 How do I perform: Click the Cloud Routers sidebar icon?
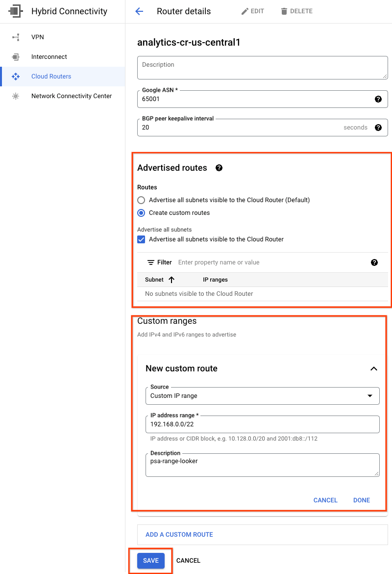pyautogui.click(x=16, y=77)
